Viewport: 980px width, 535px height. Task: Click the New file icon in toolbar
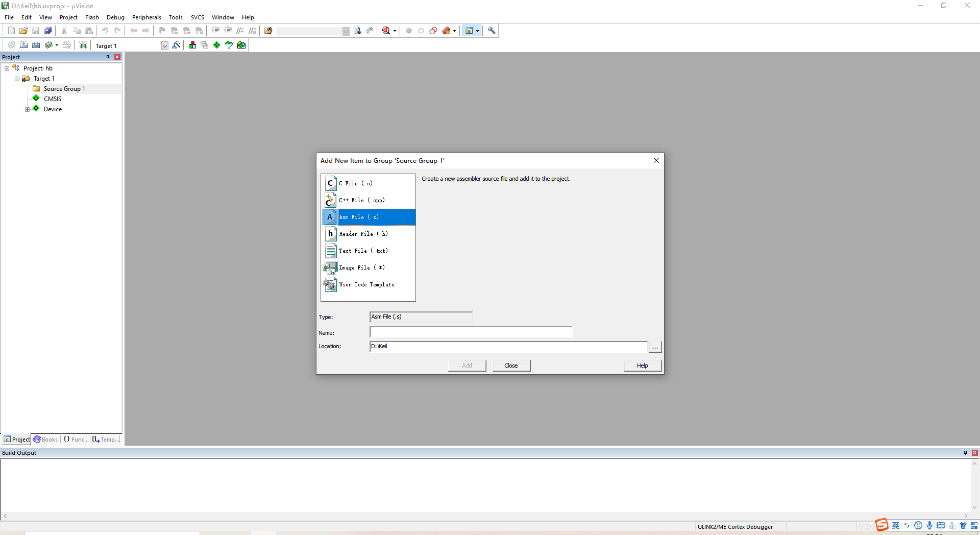11,31
